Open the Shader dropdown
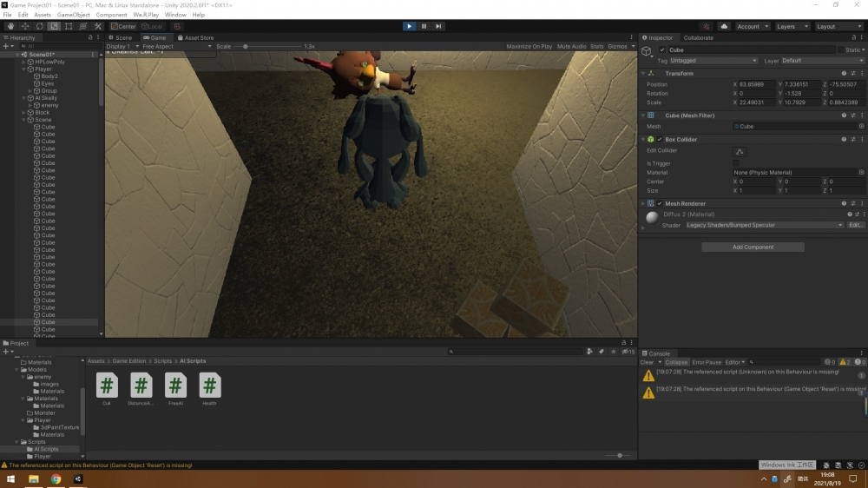Viewport: 868px width, 488px height. (765, 225)
